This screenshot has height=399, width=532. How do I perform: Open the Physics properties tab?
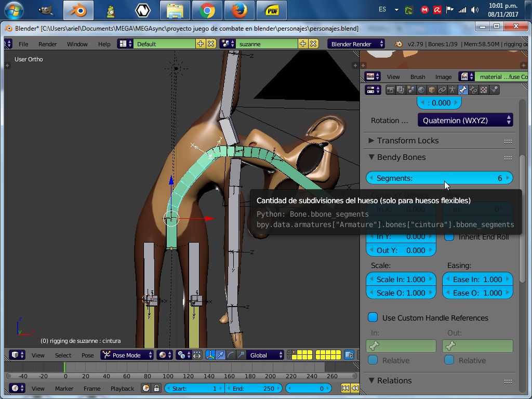(495, 90)
